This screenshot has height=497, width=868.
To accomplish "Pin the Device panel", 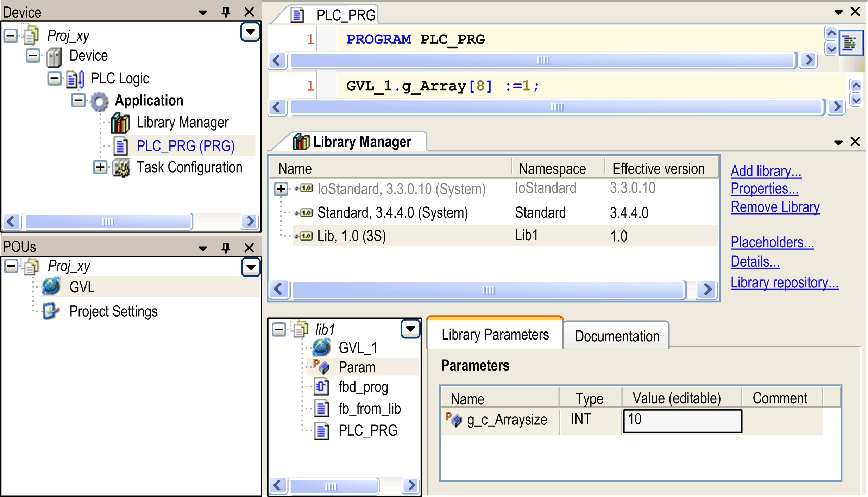I will (x=226, y=12).
